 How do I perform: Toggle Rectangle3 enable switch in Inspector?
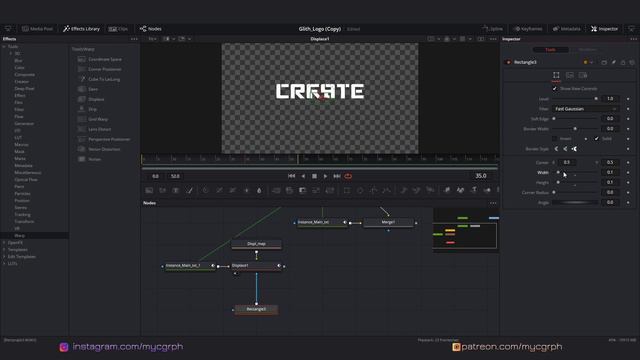point(509,62)
